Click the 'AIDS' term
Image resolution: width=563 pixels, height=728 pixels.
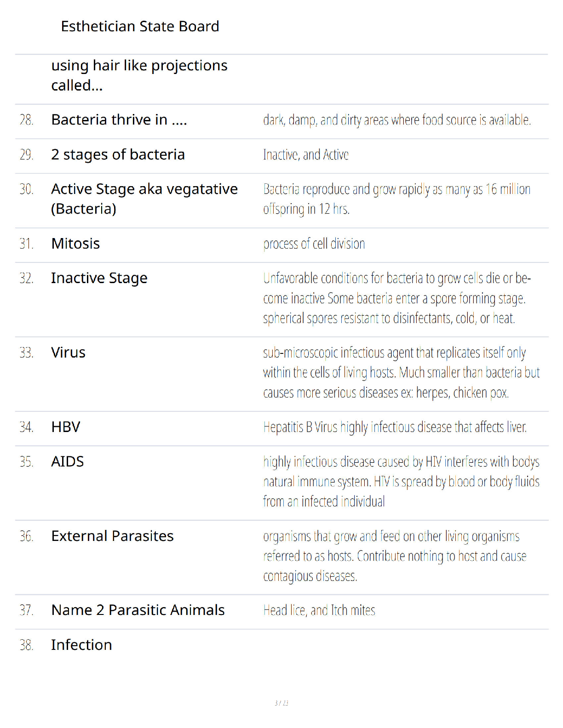[x=68, y=461]
